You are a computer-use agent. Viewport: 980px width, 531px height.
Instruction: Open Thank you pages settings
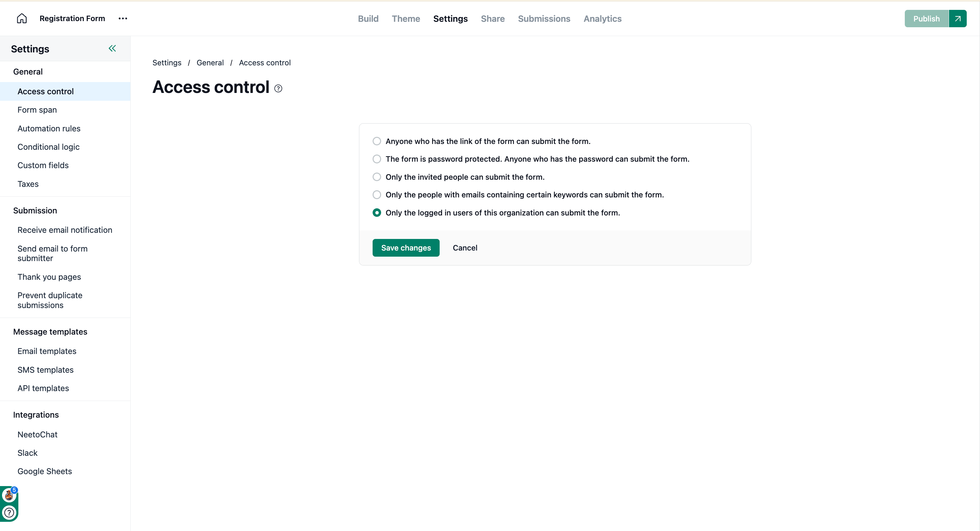pyautogui.click(x=49, y=277)
